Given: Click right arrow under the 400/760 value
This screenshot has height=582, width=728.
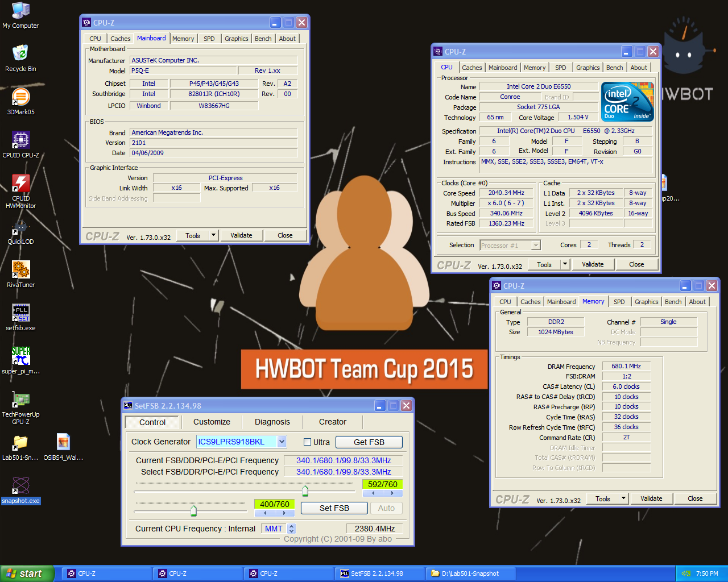Looking at the screenshot, I should tap(284, 513).
